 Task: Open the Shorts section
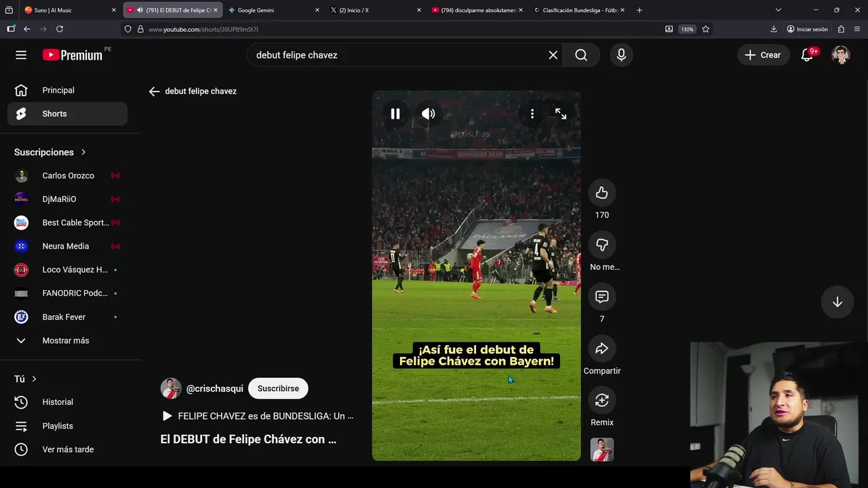coord(67,114)
